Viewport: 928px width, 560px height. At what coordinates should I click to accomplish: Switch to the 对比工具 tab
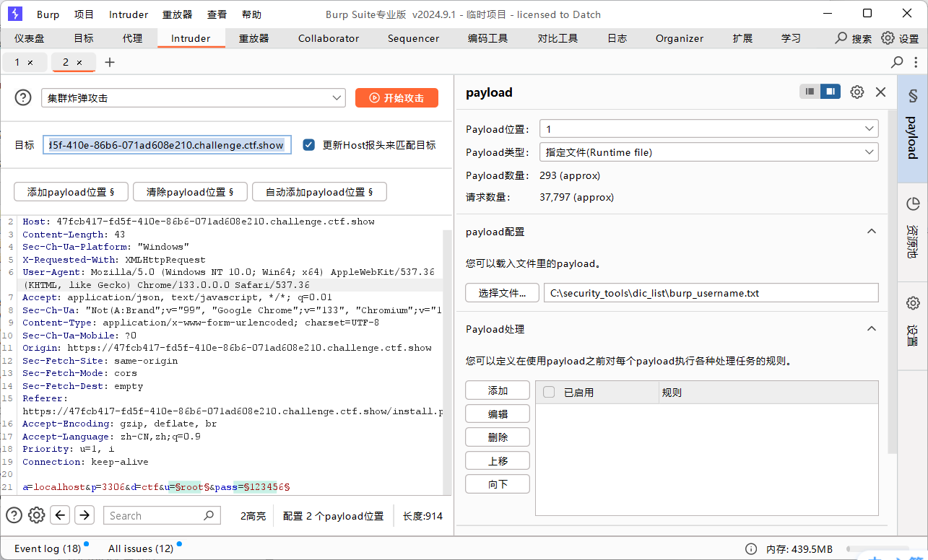click(558, 38)
